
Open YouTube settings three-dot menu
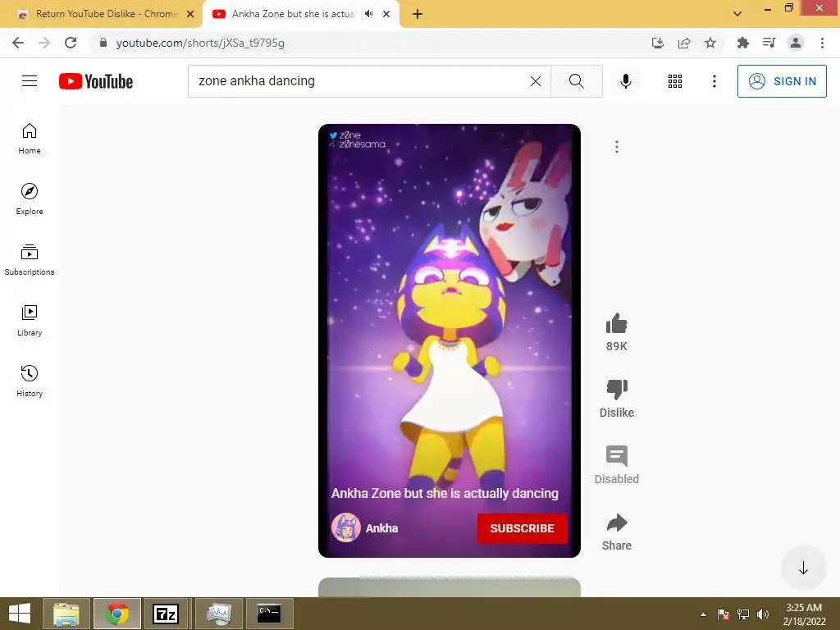(714, 81)
